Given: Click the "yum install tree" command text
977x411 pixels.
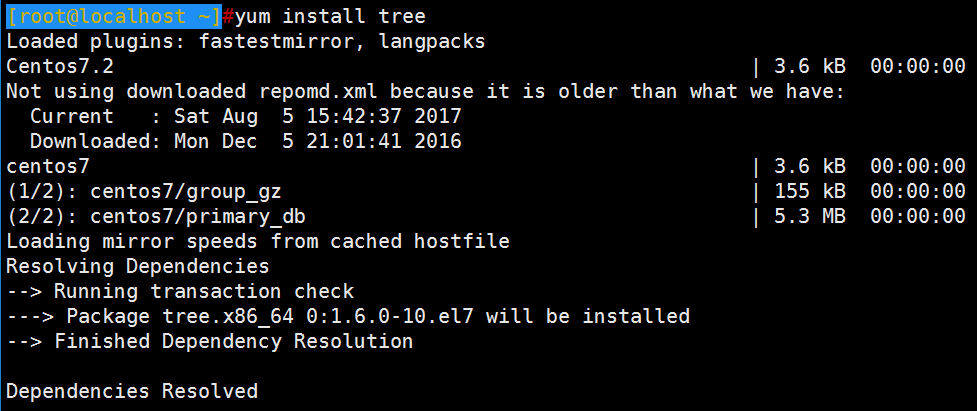Looking at the screenshot, I should (x=330, y=16).
